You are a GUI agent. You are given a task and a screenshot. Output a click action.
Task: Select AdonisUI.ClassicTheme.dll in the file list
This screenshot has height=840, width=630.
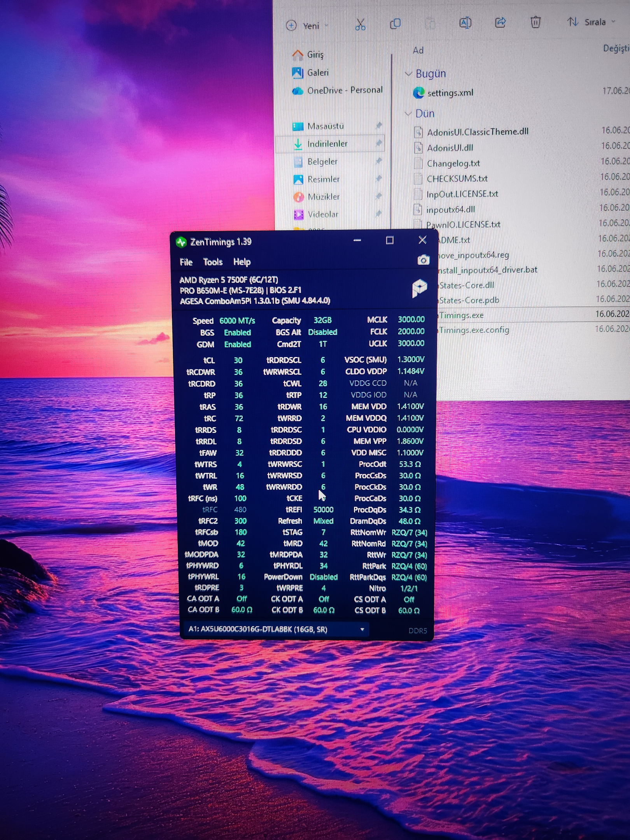click(x=478, y=132)
